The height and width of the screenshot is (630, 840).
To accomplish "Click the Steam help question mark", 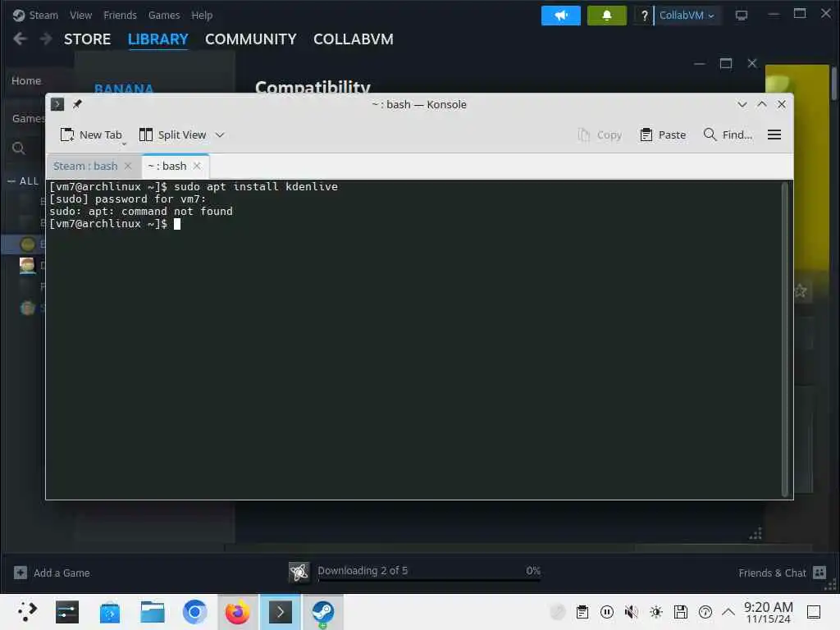I will point(645,16).
